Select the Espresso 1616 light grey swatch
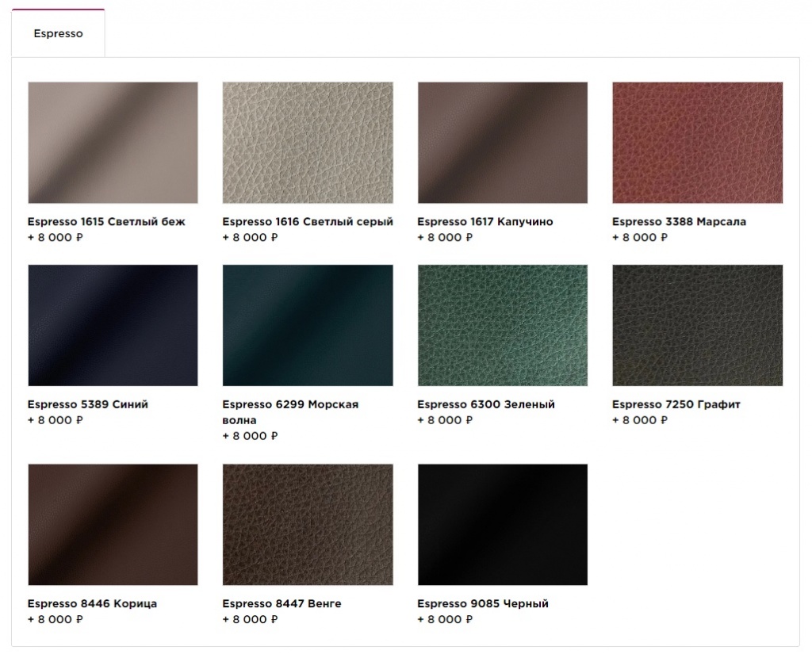The image size is (812, 658). click(308, 143)
